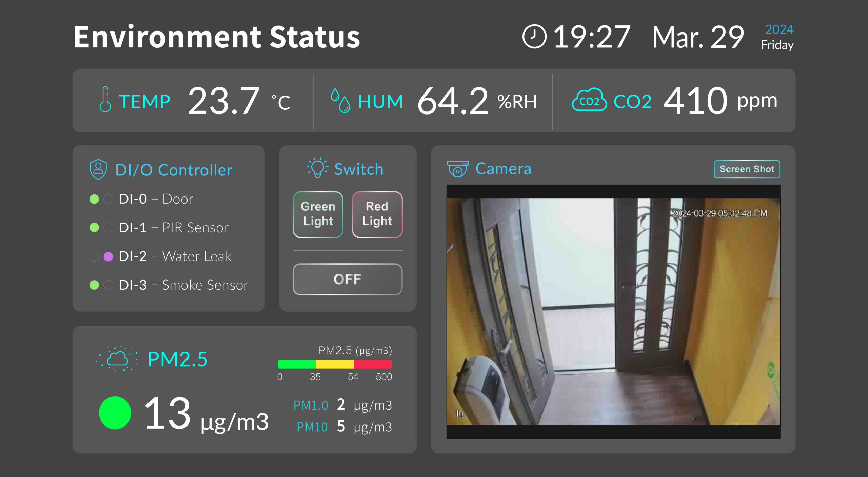Click the clock icon beside 19:27
This screenshot has height=477, width=868.
coord(534,37)
